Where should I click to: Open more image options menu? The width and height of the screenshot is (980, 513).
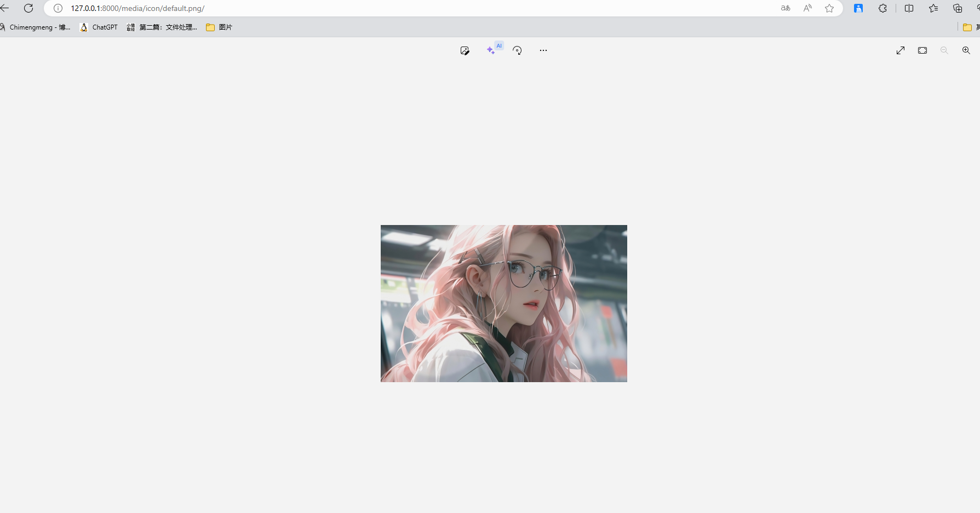coord(543,50)
